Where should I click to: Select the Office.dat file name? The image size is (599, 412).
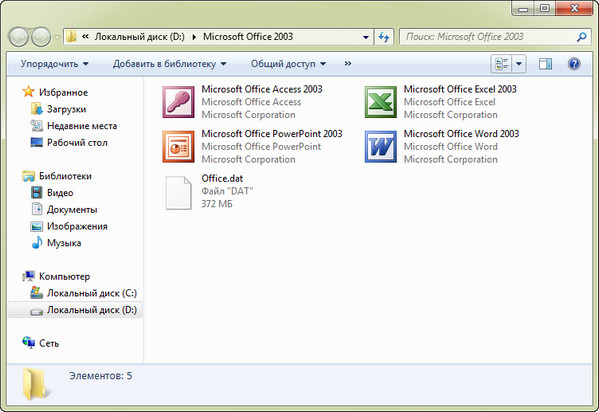(222, 178)
